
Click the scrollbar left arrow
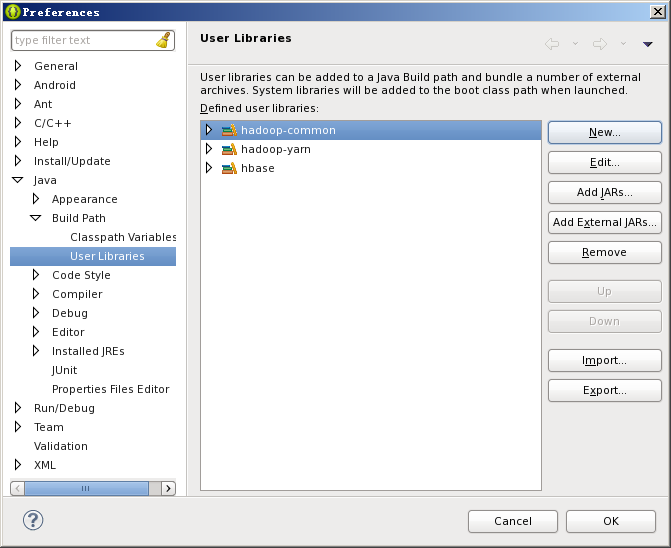point(17,488)
